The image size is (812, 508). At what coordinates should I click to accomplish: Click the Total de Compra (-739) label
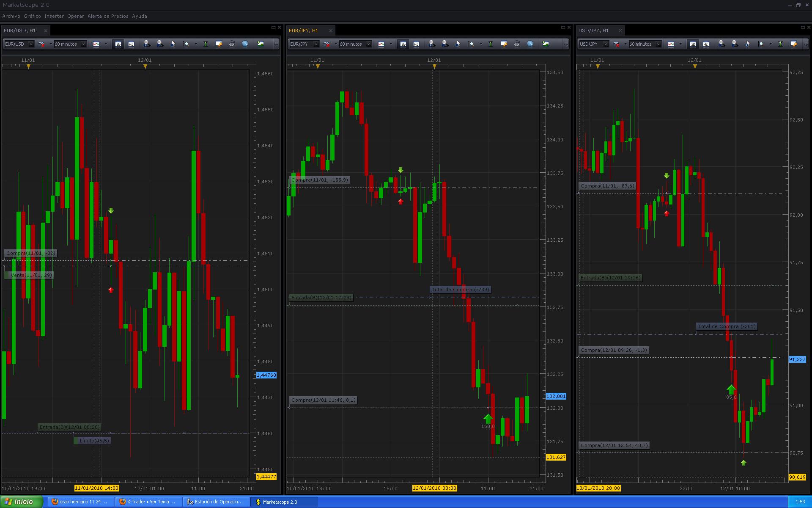pos(460,290)
